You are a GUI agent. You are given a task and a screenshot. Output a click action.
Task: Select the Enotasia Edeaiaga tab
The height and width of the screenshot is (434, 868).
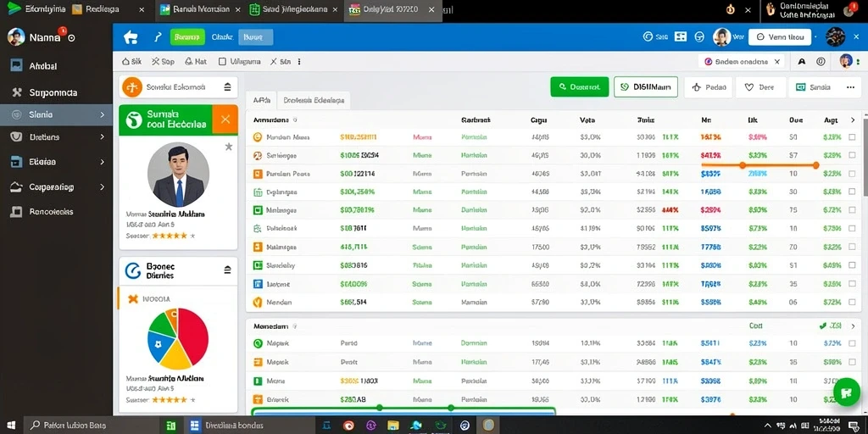(314, 100)
